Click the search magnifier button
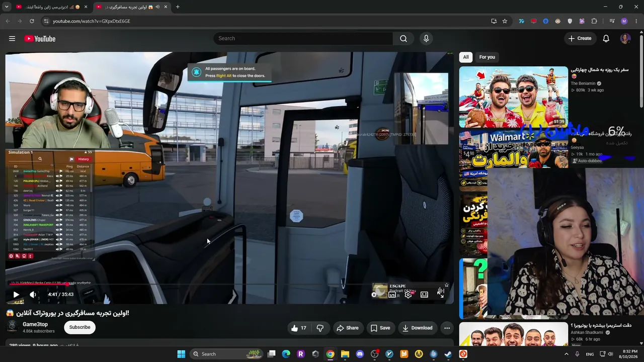Image resolution: width=644 pixels, height=362 pixels. (x=404, y=39)
